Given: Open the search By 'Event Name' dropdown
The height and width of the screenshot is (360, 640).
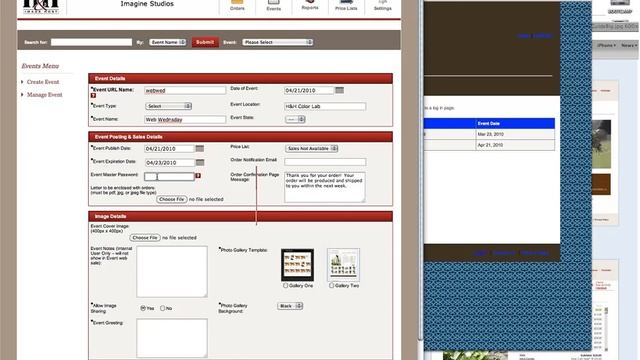Looking at the screenshot, I should point(167,42).
